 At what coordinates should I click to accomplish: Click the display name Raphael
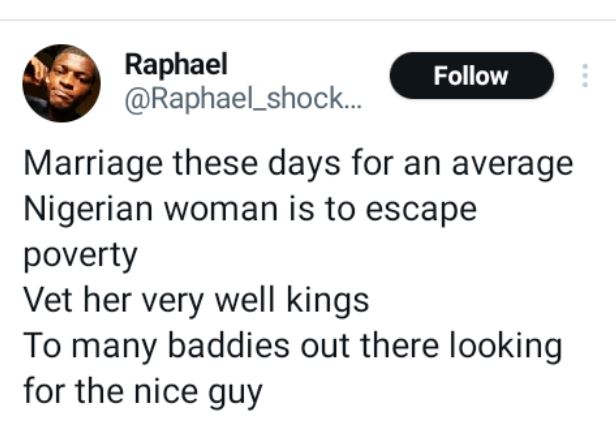(x=175, y=64)
